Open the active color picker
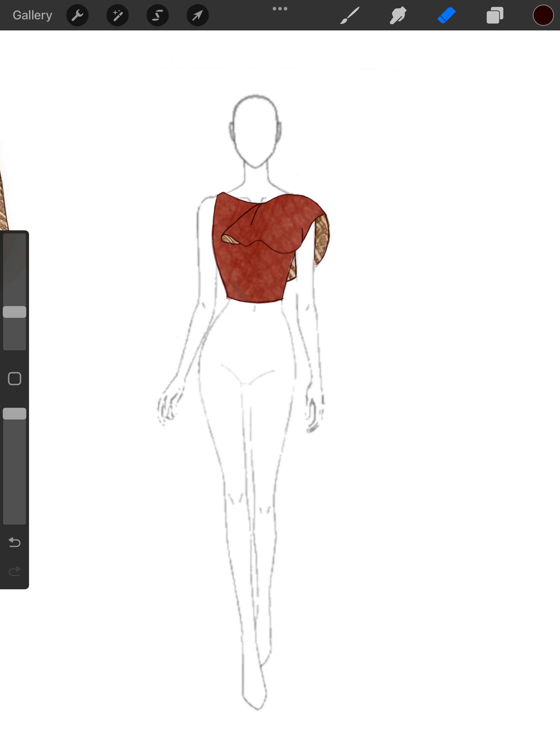560x747 pixels. pos(543,15)
